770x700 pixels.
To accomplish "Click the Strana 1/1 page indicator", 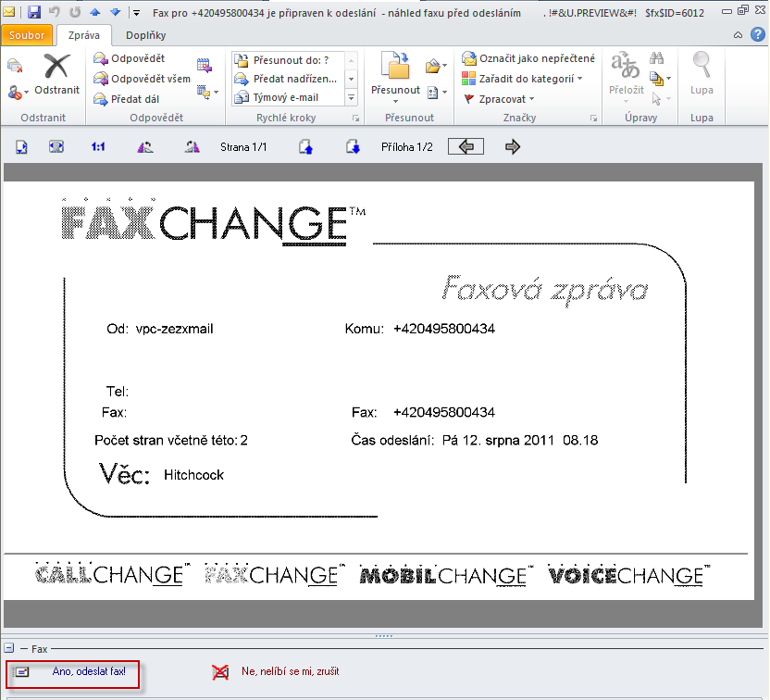I will pos(243,147).
